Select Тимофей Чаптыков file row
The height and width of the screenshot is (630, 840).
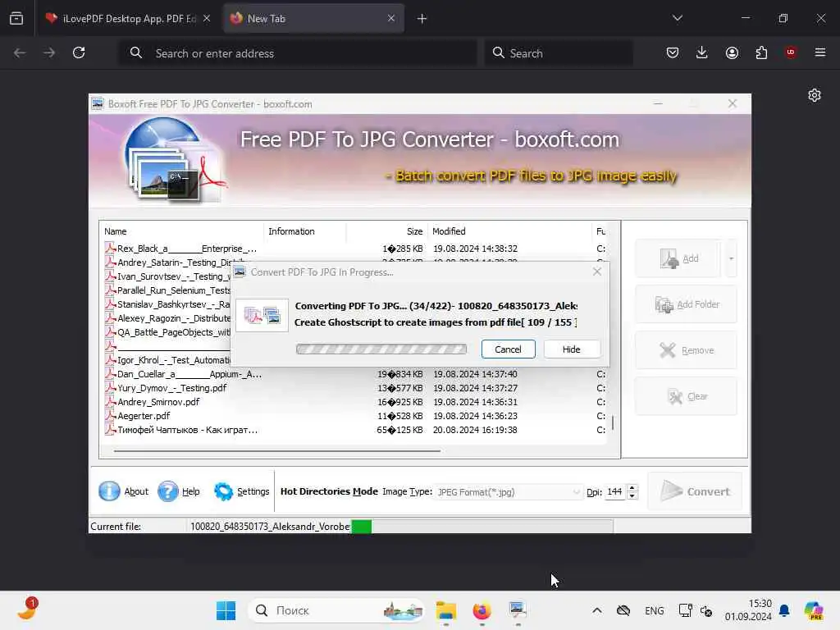pos(354,430)
